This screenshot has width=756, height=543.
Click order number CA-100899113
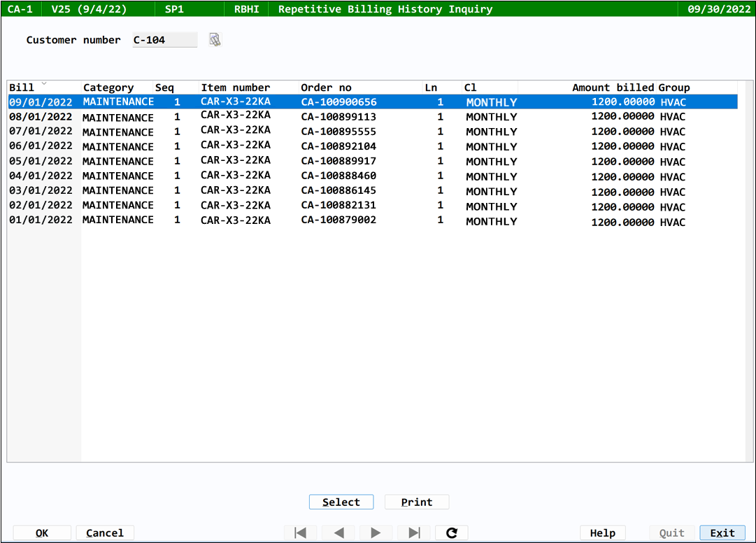(x=338, y=117)
